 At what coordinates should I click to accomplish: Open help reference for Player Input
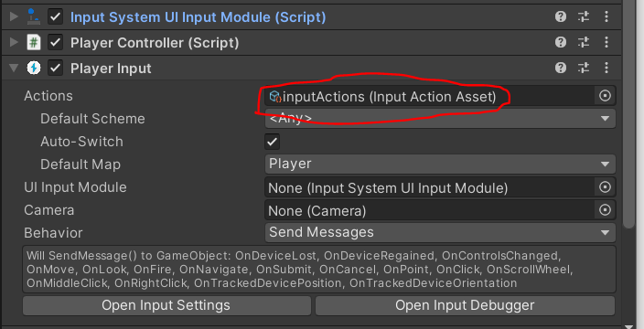click(561, 68)
